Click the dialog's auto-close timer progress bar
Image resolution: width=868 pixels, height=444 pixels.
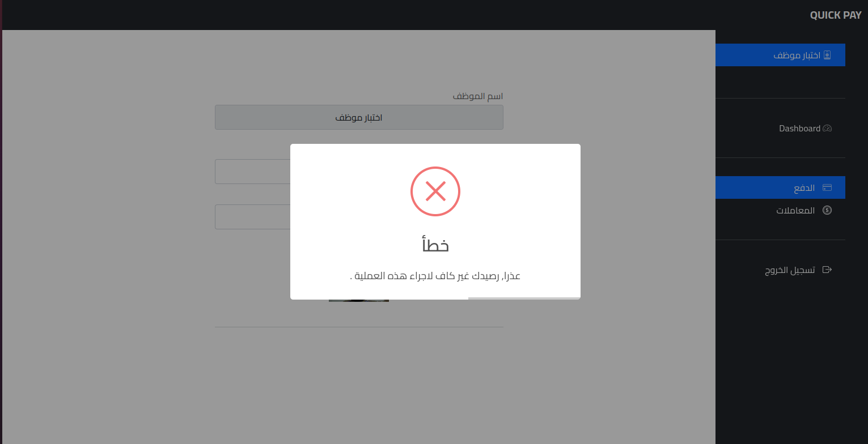tap(524, 298)
